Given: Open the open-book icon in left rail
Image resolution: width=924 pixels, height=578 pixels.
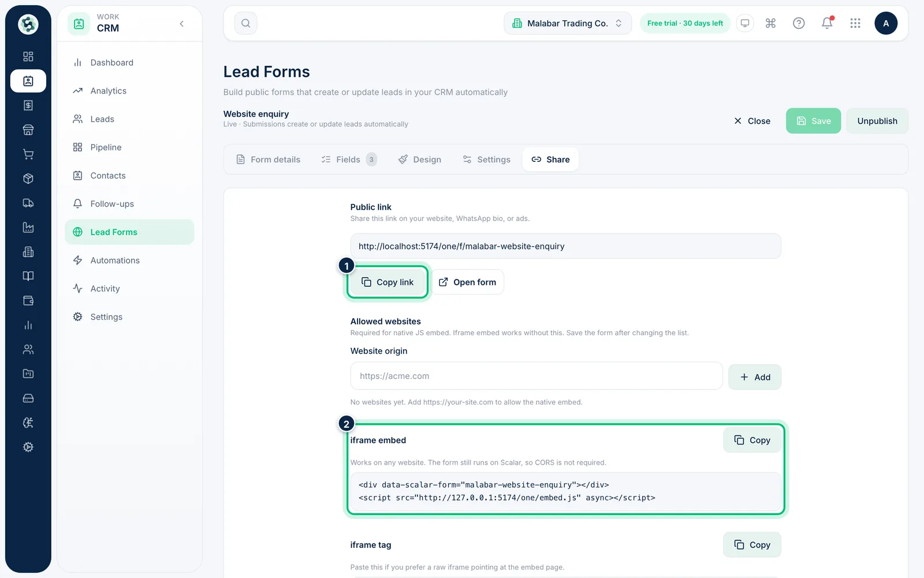Looking at the screenshot, I should point(28,276).
